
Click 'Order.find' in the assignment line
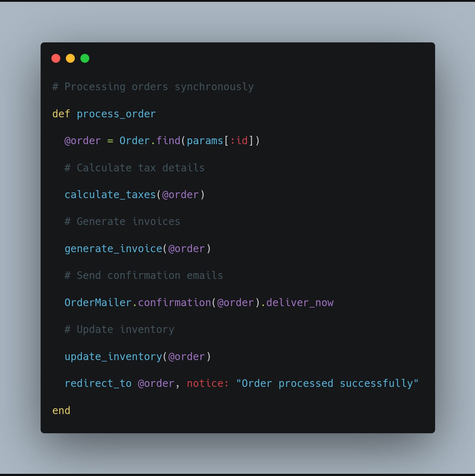click(150, 141)
